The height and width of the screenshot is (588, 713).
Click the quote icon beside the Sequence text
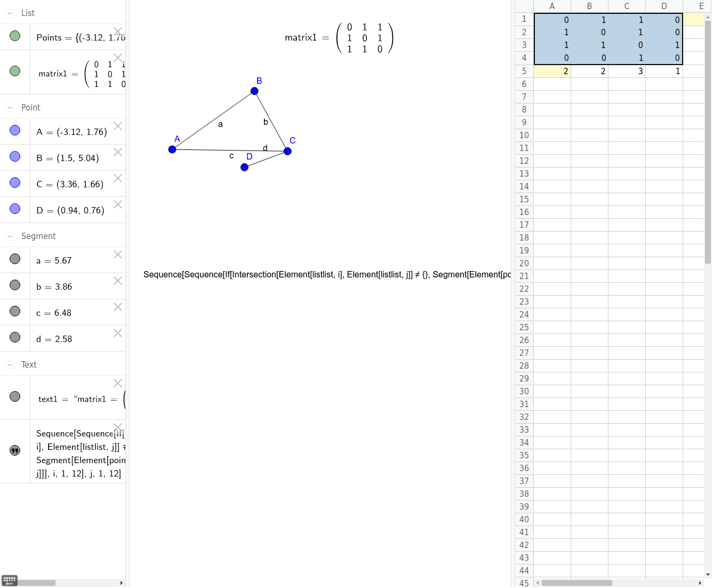(x=15, y=451)
